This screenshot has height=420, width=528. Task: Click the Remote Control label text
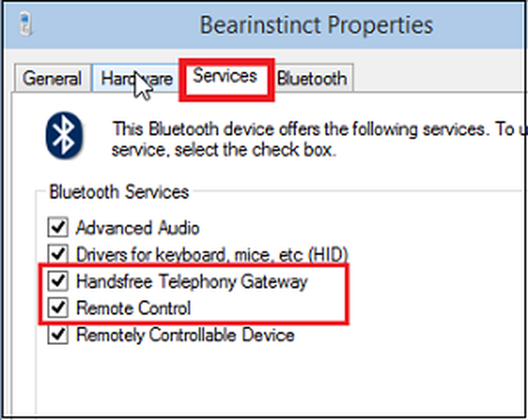point(134,308)
